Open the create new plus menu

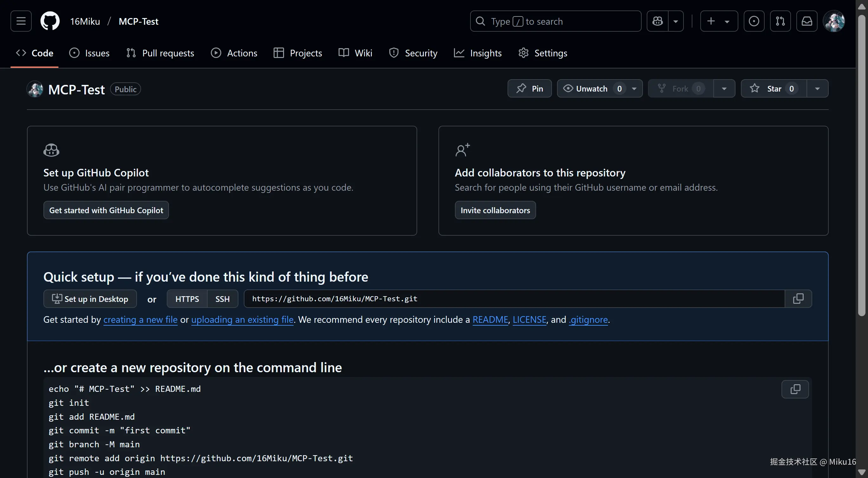(x=719, y=21)
